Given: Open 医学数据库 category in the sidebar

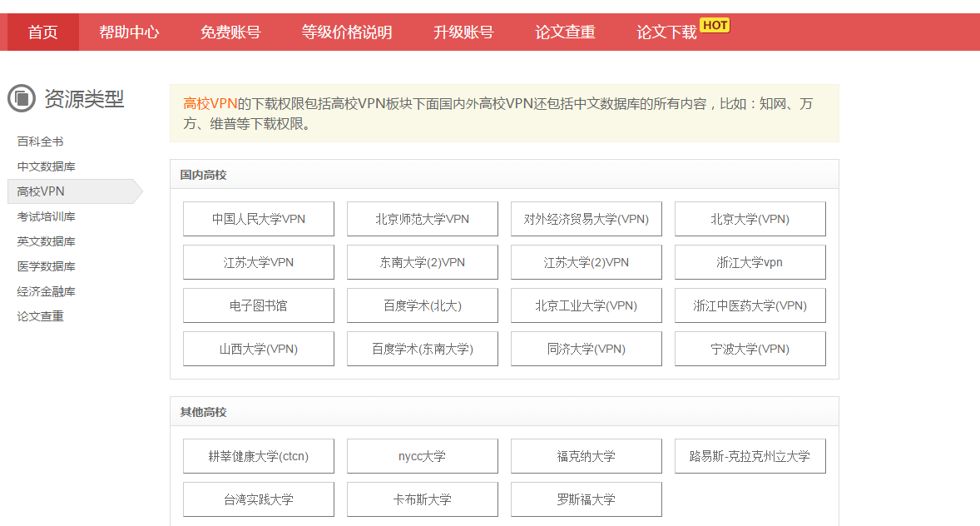Looking at the screenshot, I should (x=46, y=266).
